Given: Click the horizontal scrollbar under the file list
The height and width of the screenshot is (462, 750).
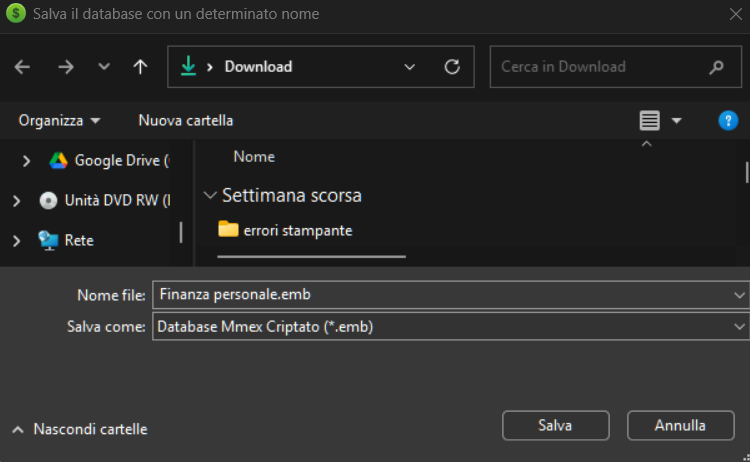Looking at the screenshot, I should (311, 256).
